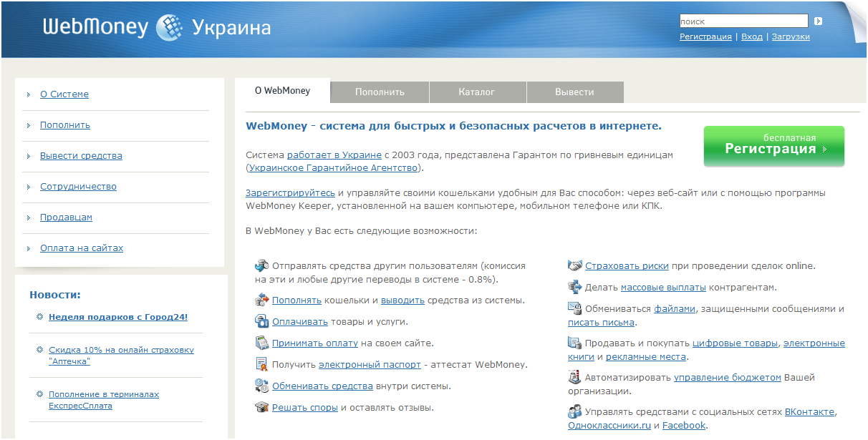Click the 'Зарегистрируйтесь' link
The height and width of the screenshot is (440, 868).
pos(290,193)
